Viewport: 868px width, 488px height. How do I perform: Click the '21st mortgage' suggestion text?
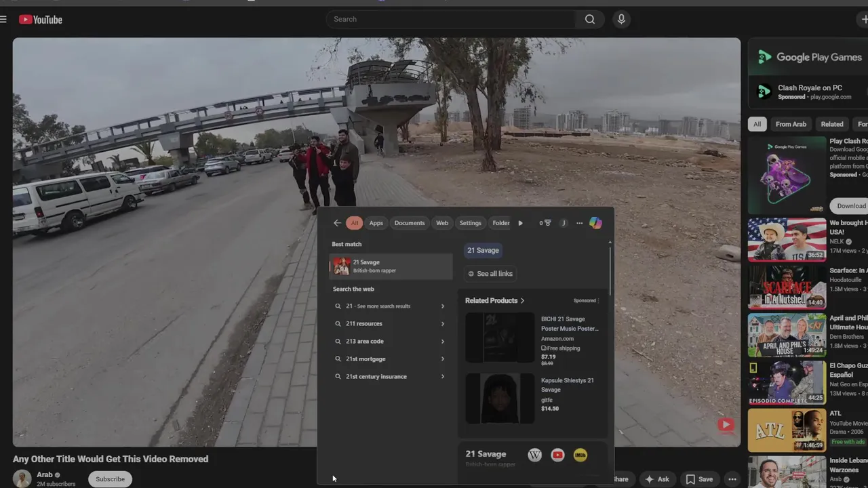point(366,359)
